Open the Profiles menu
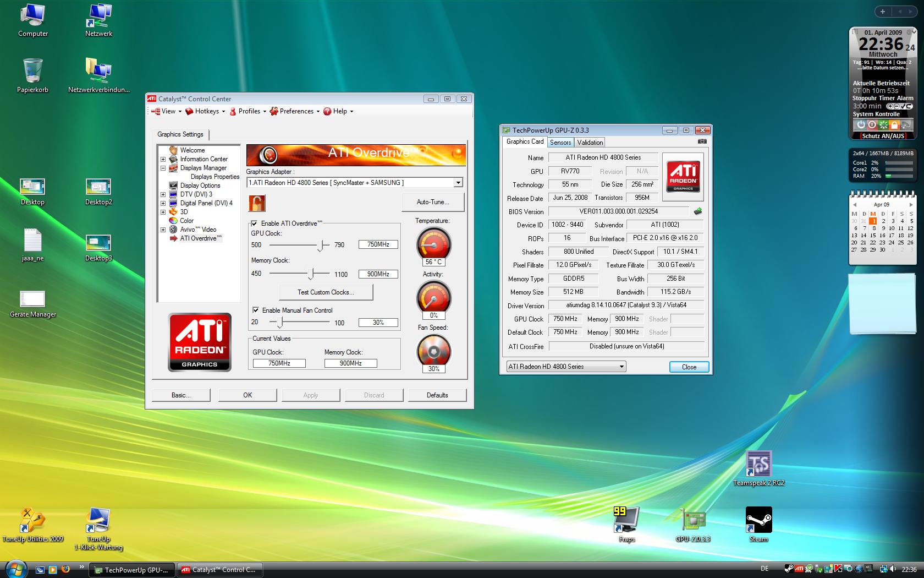Viewport: 924px width, 578px height. tap(248, 111)
